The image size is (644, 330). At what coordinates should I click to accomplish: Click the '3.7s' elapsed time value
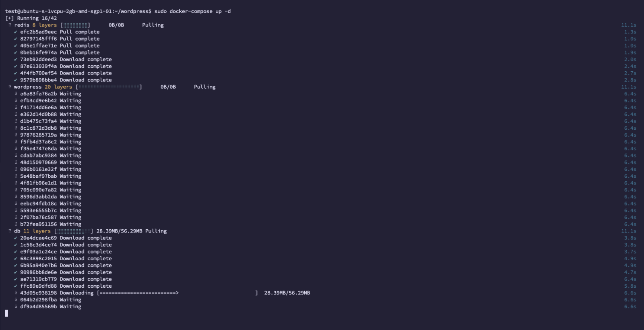point(630,252)
